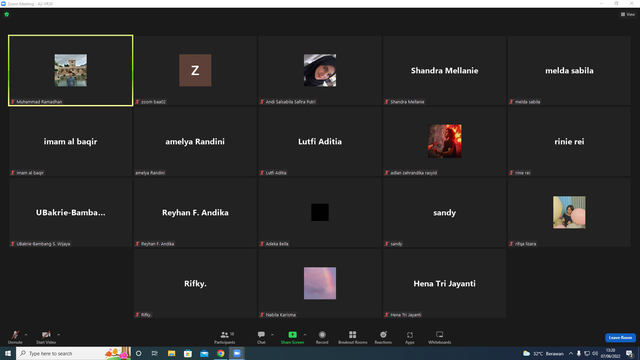Select the imam al baqir participant tile

click(71, 141)
